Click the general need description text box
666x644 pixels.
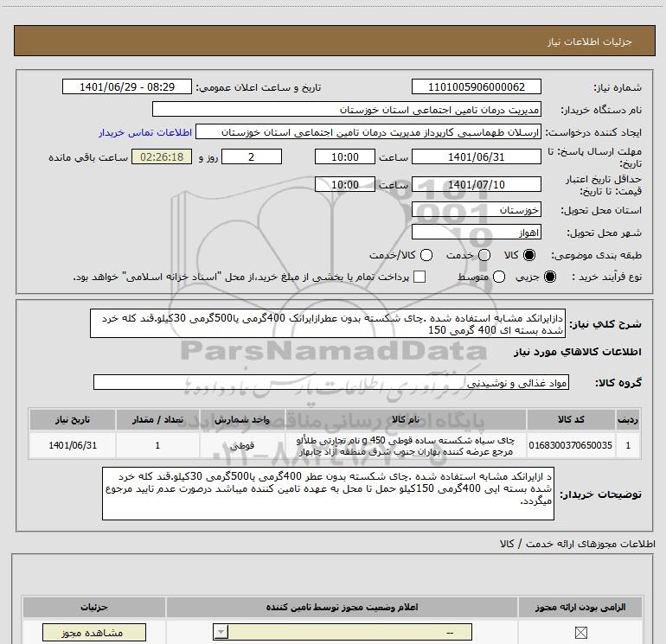tap(328, 323)
